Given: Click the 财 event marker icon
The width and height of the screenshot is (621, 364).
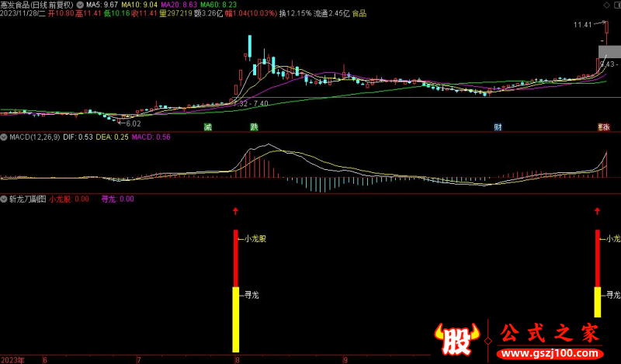Looking at the screenshot, I should click(498, 127).
